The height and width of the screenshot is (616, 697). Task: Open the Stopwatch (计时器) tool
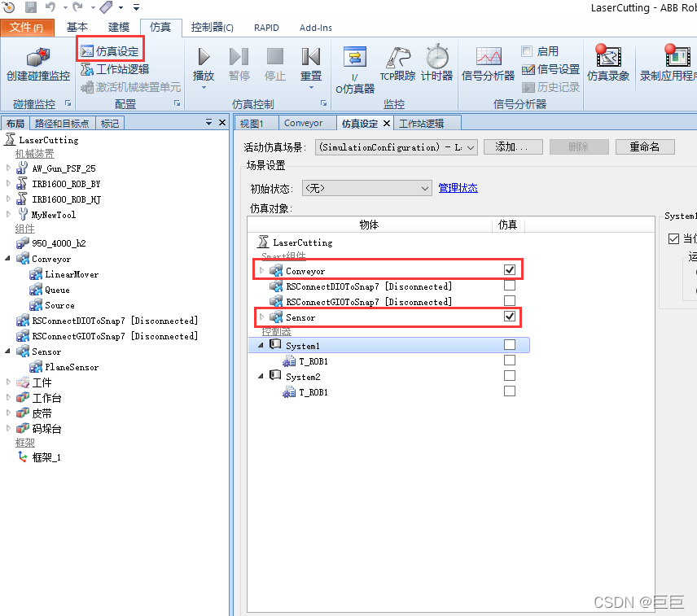tap(437, 65)
